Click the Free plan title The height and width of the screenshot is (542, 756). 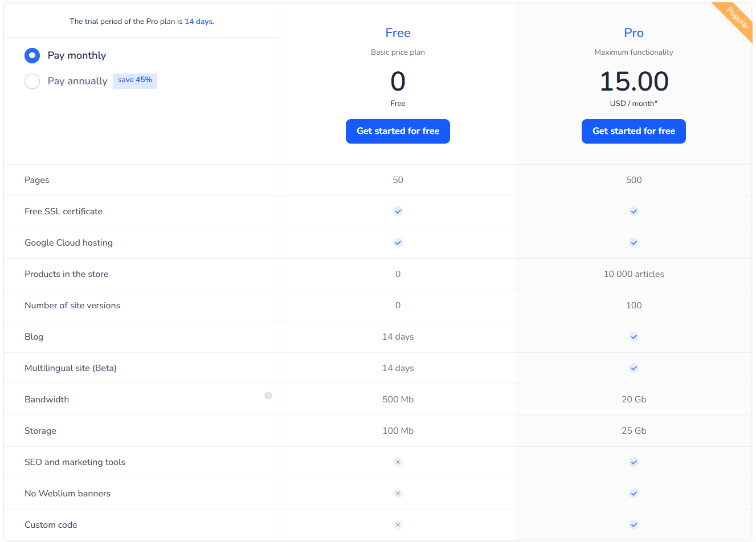398,33
